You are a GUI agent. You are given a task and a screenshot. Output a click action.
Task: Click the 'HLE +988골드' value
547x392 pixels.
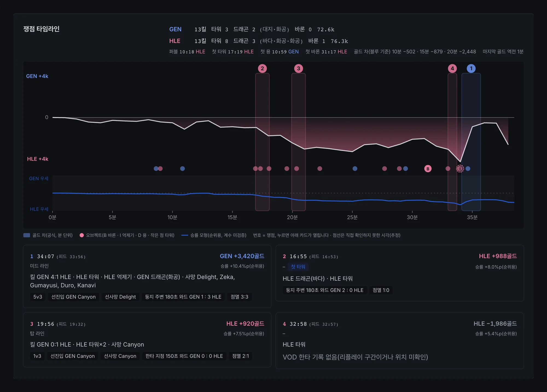click(498, 256)
